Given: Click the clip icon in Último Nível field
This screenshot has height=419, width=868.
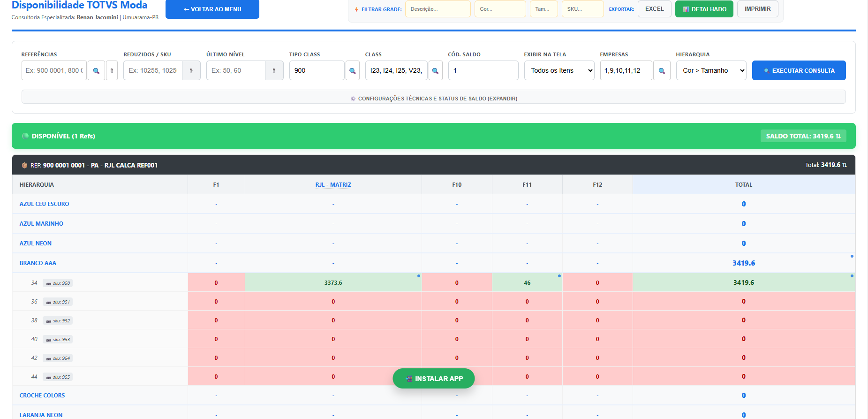Looking at the screenshot, I should [x=274, y=70].
